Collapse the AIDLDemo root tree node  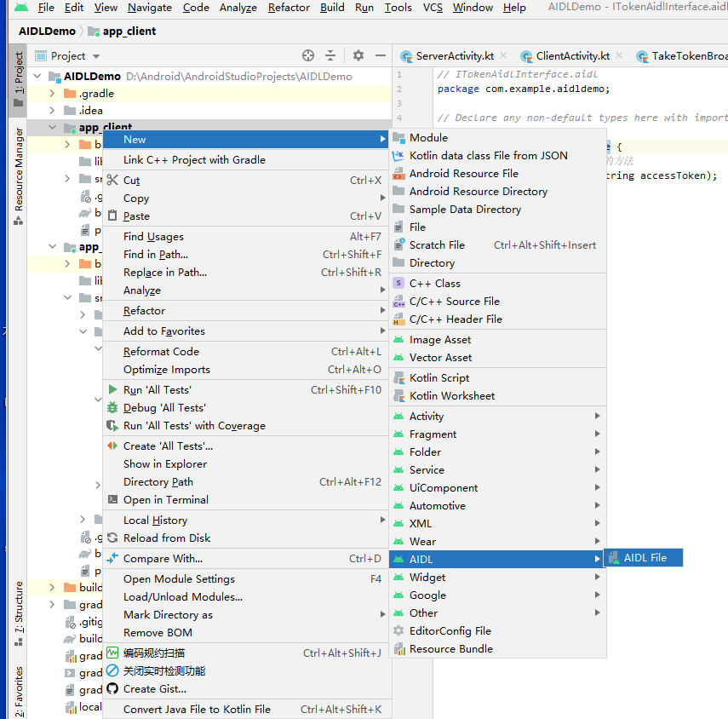coord(37,76)
